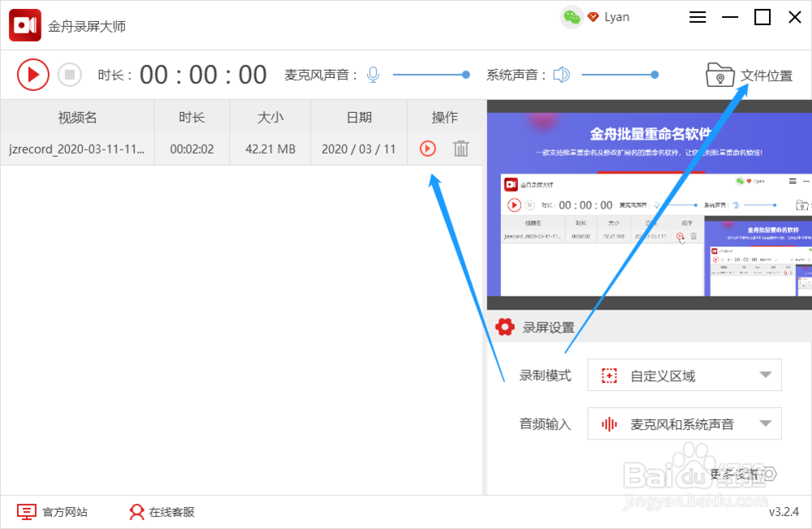
Task: Click the 在线客服 person icon
Action: (x=136, y=512)
